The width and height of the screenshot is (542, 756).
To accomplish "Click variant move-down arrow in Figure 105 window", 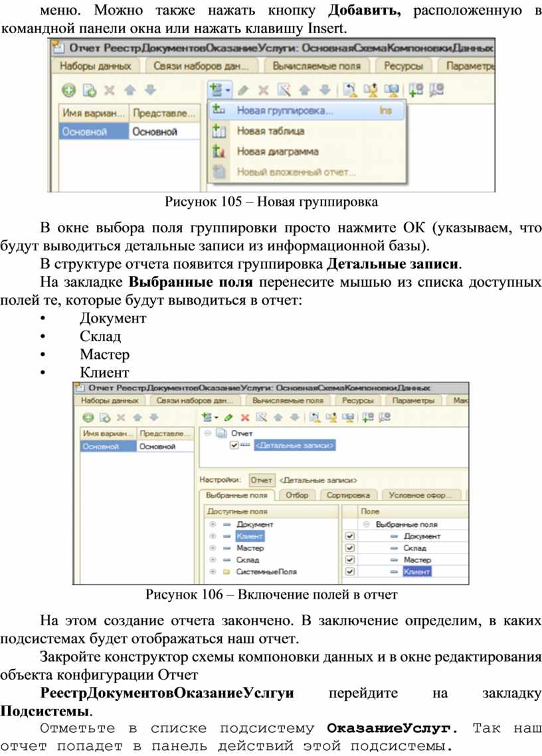I will pos(151,90).
